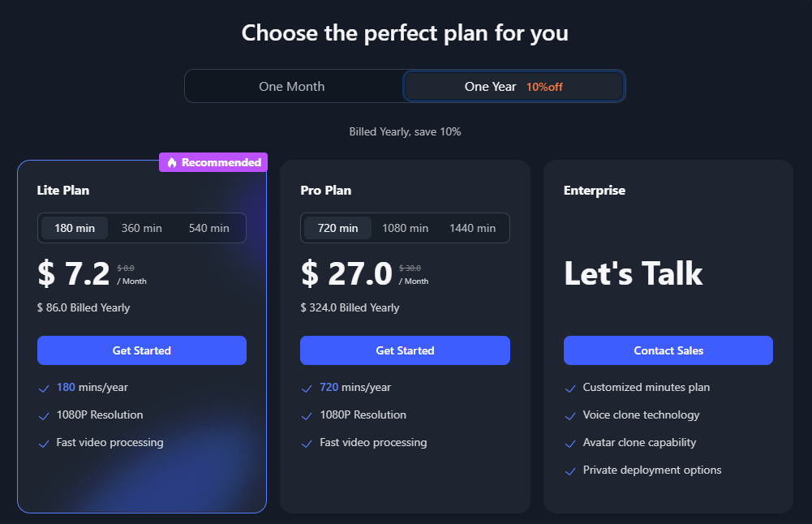Click checkmark icon beside Voice clone technology
This screenshot has height=524, width=812.
[570, 415]
